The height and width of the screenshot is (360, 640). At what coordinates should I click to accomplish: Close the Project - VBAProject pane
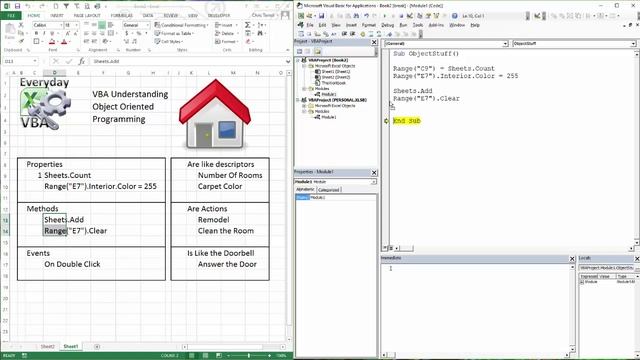click(x=374, y=42)
